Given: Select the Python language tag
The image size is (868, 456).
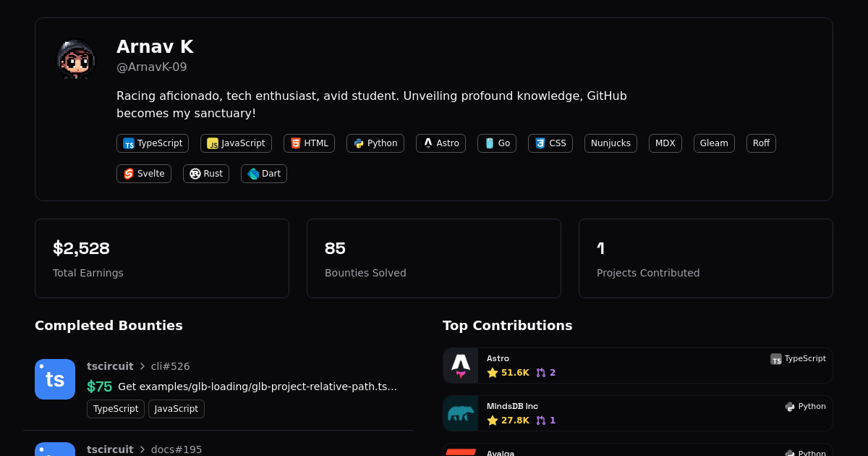Looking at the screenshot, I should pyautogui.click(x=375, y=143).
